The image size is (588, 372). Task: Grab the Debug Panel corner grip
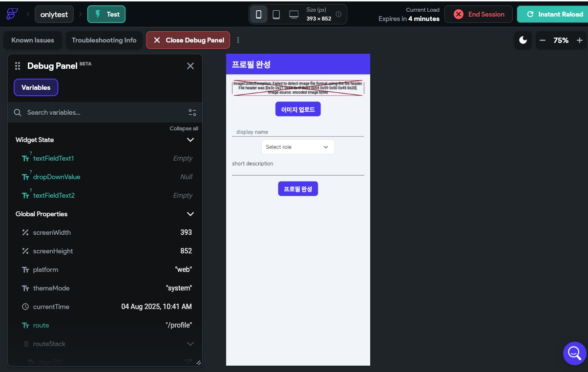pos(198,362)
